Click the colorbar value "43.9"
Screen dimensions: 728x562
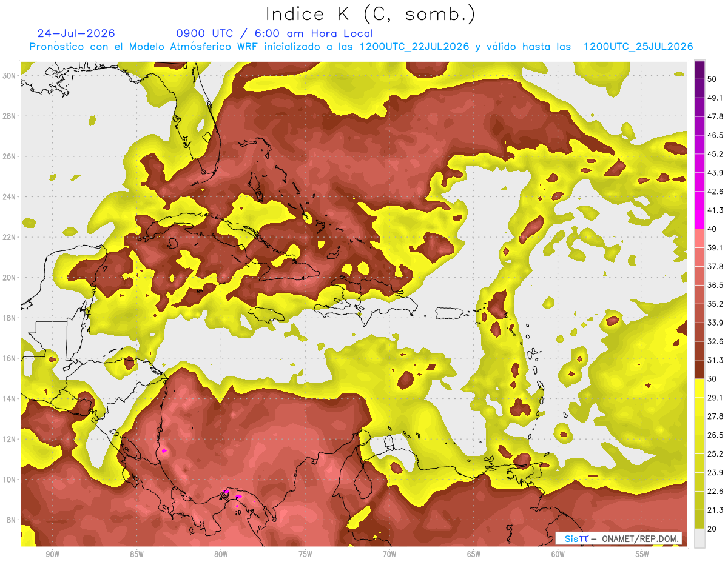(715, 173)
